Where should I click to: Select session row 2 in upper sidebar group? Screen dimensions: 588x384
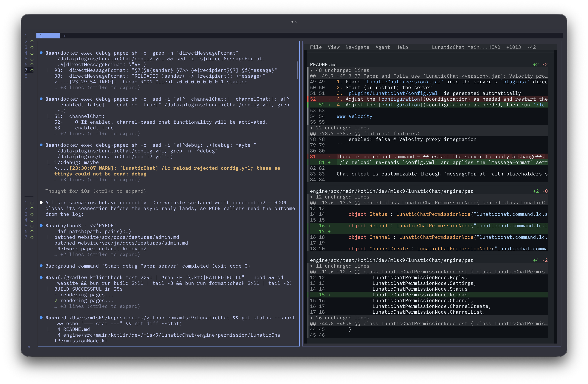coord(29,41)
